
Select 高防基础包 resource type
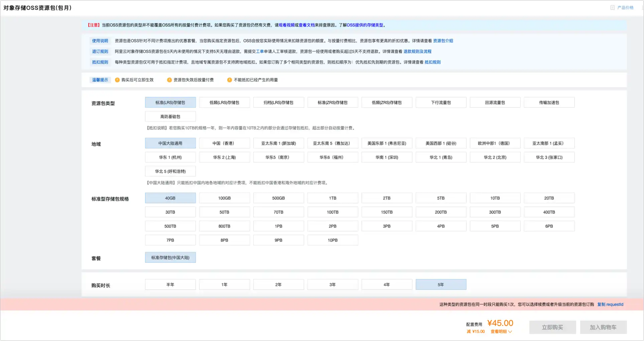[x=170, y=117]
